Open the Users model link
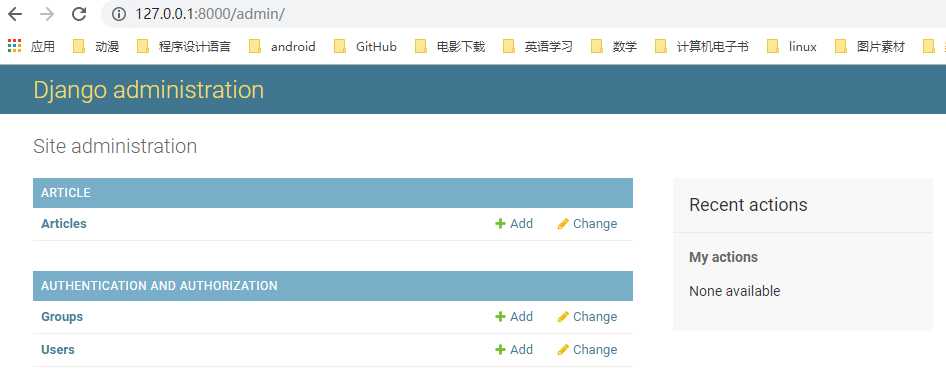The height and width of the screenshot is (390, 946). (57, 350)
